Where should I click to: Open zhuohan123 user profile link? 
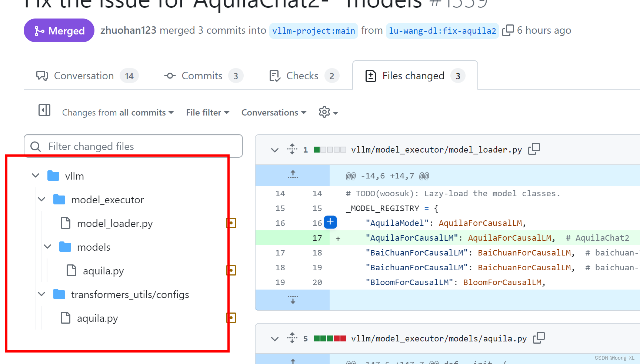128,30
